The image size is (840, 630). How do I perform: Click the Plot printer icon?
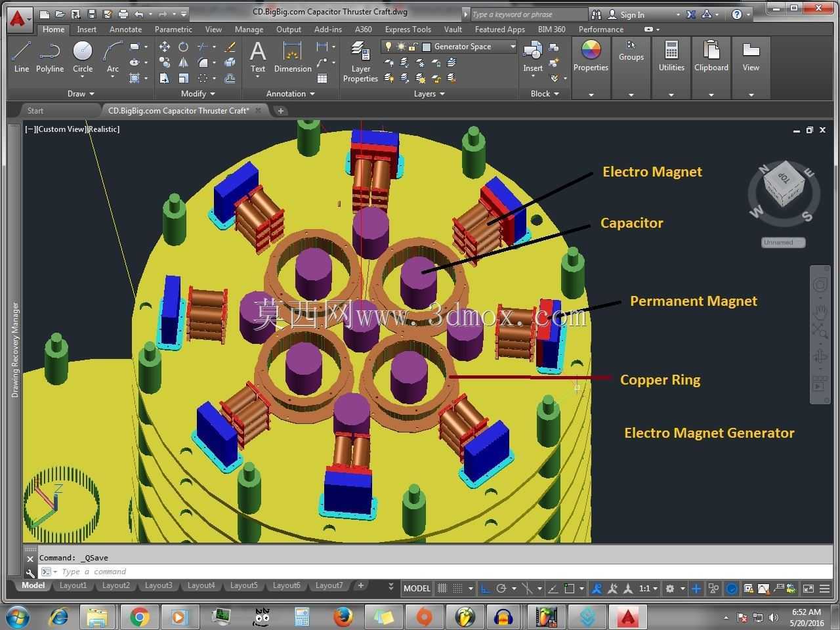pos(123,14)
